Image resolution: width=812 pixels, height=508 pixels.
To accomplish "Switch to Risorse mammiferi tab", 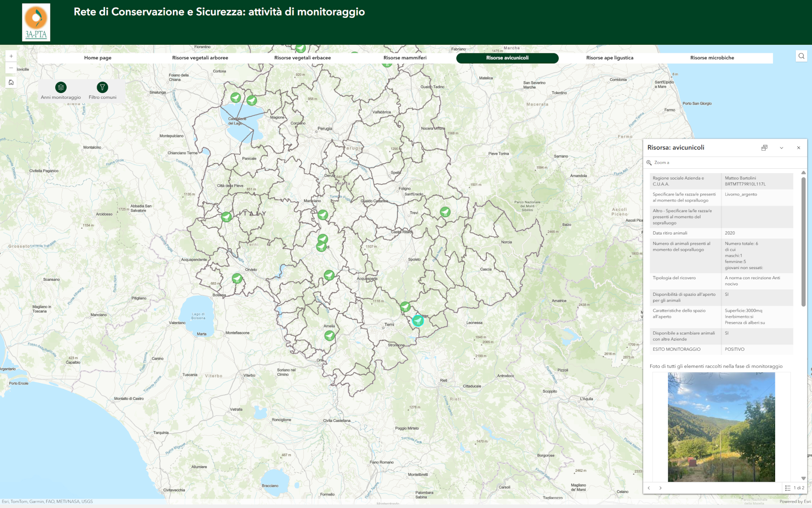I will tap(405, 58).
